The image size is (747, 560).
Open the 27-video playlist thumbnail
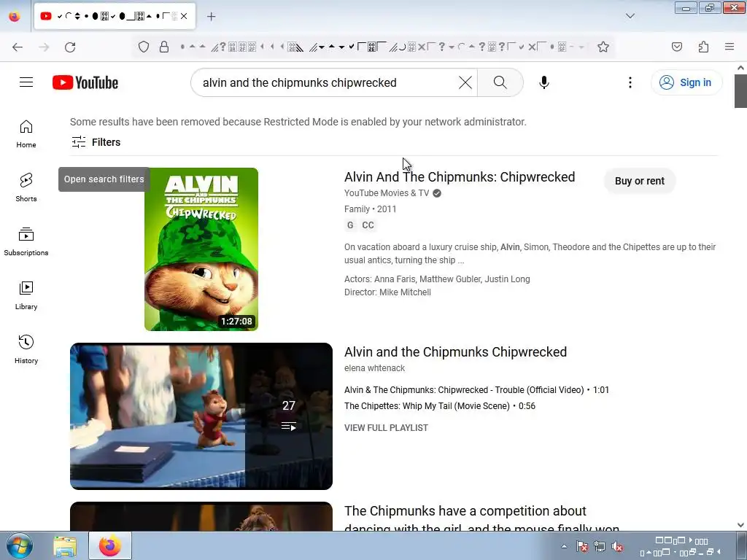[x=201, y=416]
